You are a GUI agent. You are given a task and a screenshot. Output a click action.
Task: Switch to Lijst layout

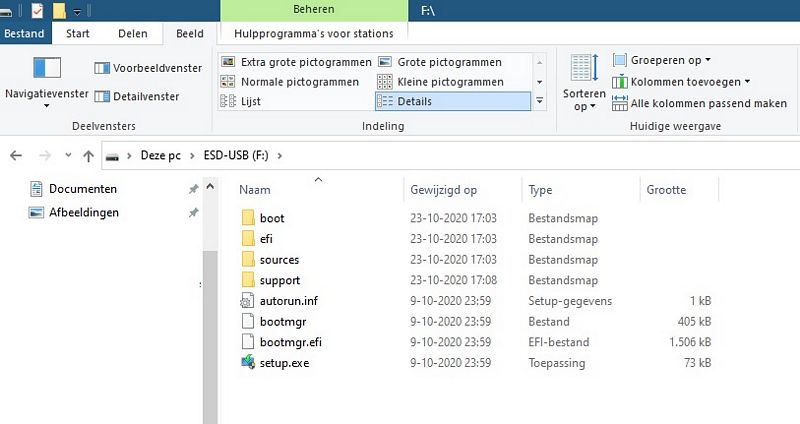[x=240, y=101]
